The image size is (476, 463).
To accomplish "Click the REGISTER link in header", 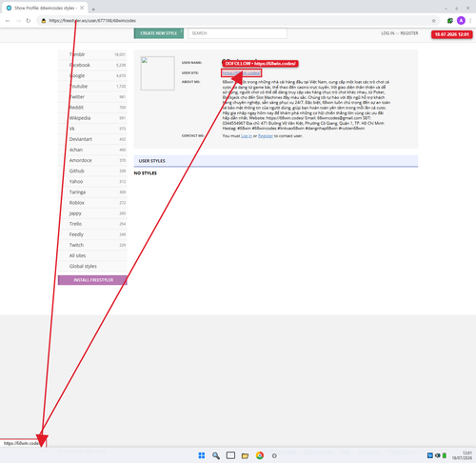I will tap(409, 33).
